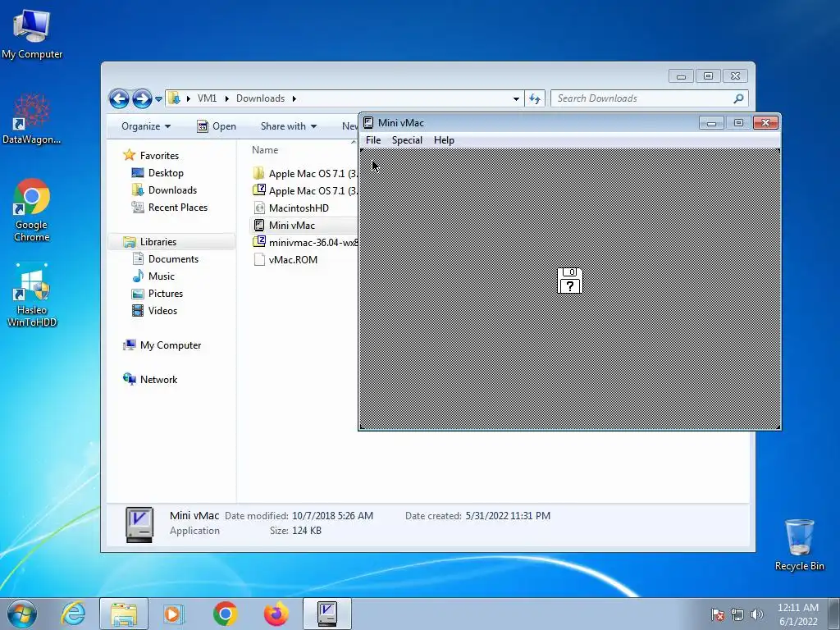Select My Computer in navigation pane

tap(171, 345)
